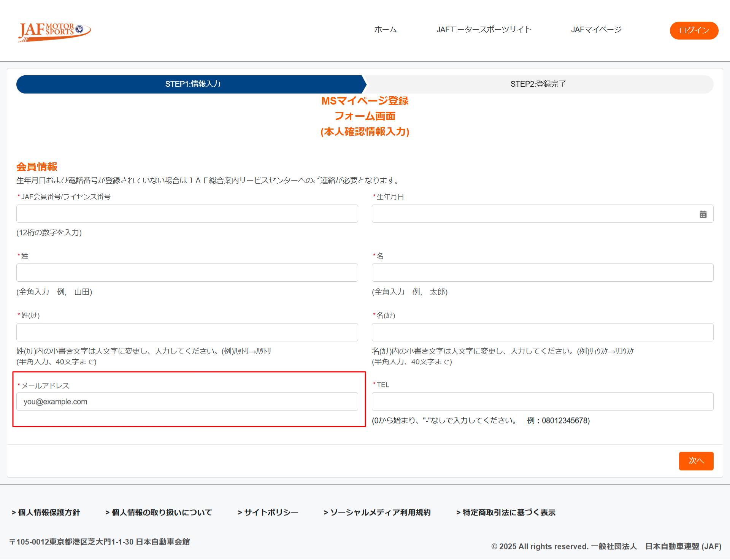Open the ホーム menu item
Screen dimensions: 730x560
pyautogui.click(x=385, y=30)
